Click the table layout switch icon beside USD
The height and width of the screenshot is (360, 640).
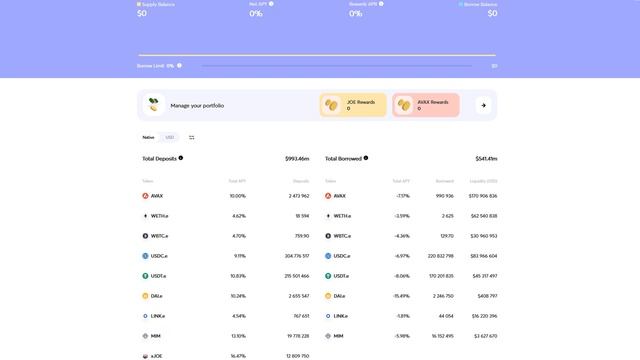coord(191,138)
